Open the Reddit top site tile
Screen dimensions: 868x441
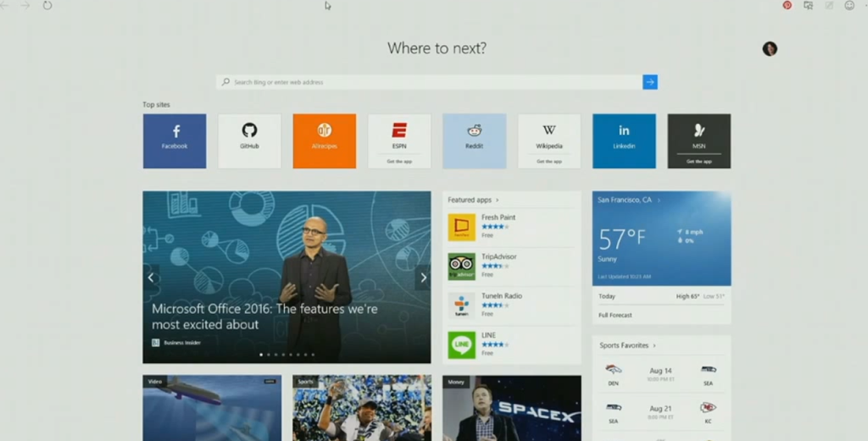coord(475,142)
